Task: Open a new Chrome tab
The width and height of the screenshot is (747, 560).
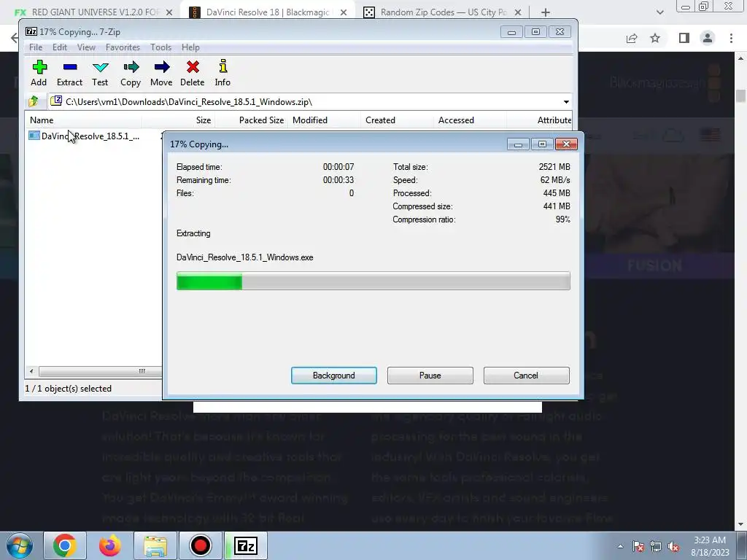Action: pos(546,12)
